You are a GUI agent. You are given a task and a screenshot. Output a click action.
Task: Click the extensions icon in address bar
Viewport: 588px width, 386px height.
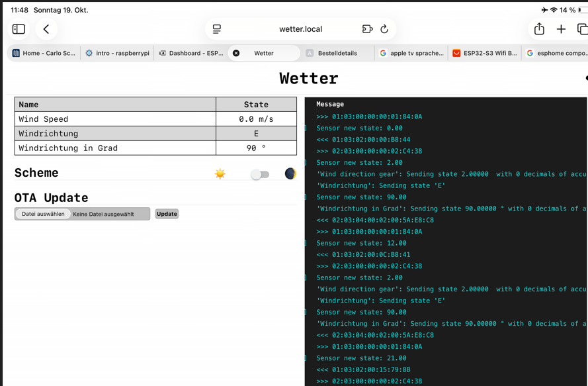[x=368, y=29]
